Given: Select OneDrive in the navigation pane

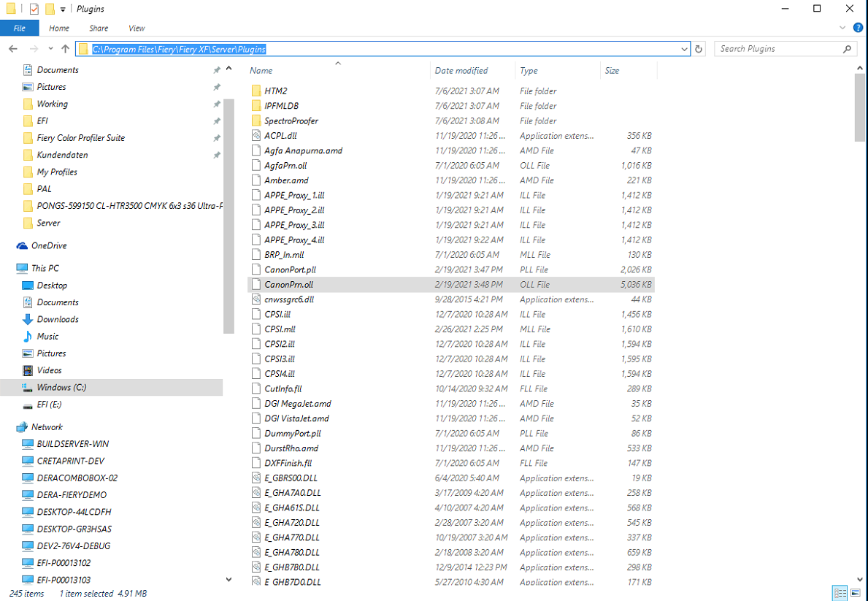Looking at the screenshot, I should (x=49, y=245).
